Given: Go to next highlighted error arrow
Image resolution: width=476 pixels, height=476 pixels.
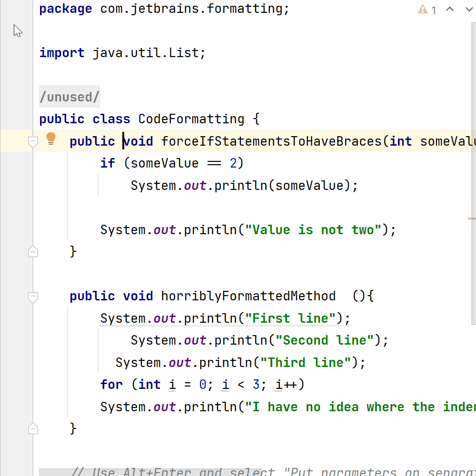Looking at the screenshot, I should (x=469, y=10).
